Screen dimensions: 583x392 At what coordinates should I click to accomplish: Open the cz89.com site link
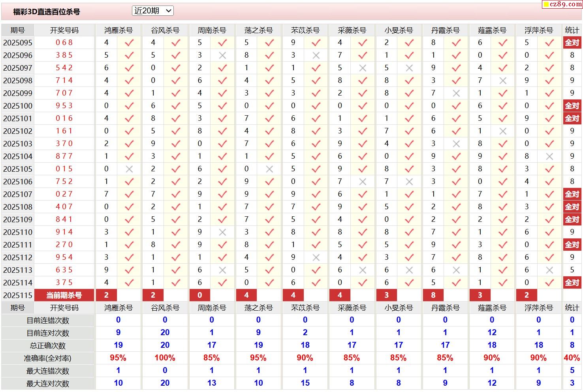pos(562,4)
